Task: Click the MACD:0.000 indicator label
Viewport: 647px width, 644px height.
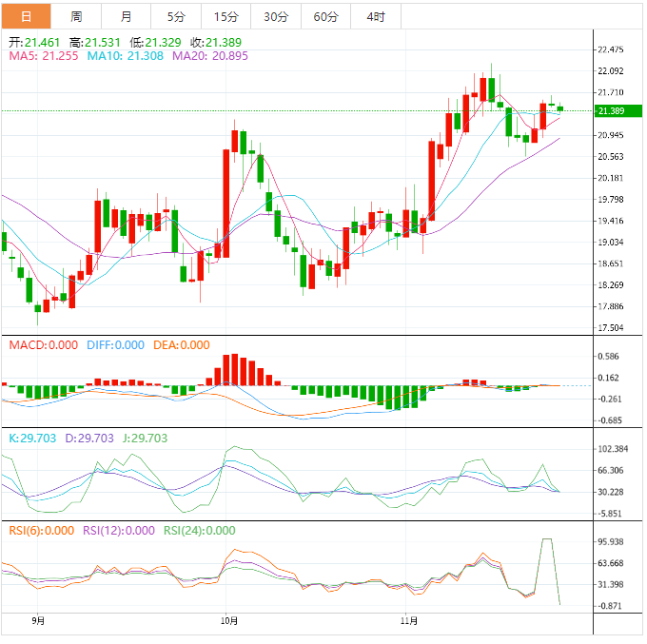Action: coord(44,345)
